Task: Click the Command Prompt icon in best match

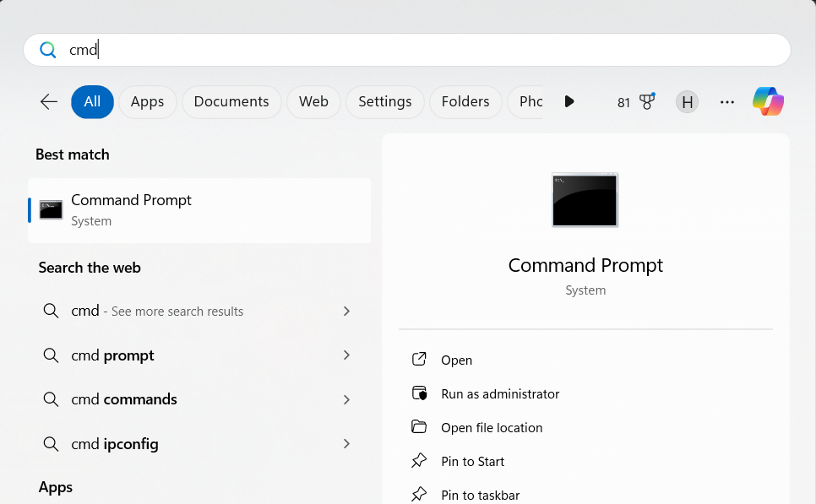Action: (x=51, y=209)
